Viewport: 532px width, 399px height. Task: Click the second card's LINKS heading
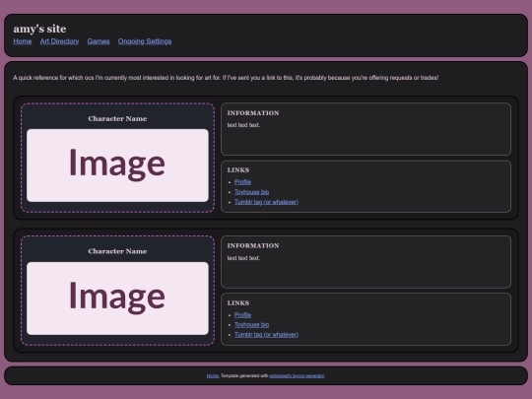coord(238,303)
